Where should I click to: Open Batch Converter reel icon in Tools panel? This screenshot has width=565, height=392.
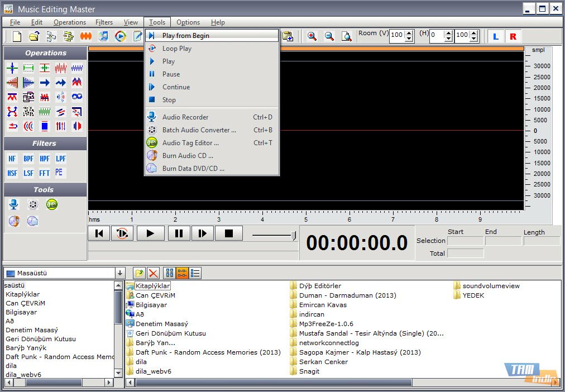(x=32, y=204)
